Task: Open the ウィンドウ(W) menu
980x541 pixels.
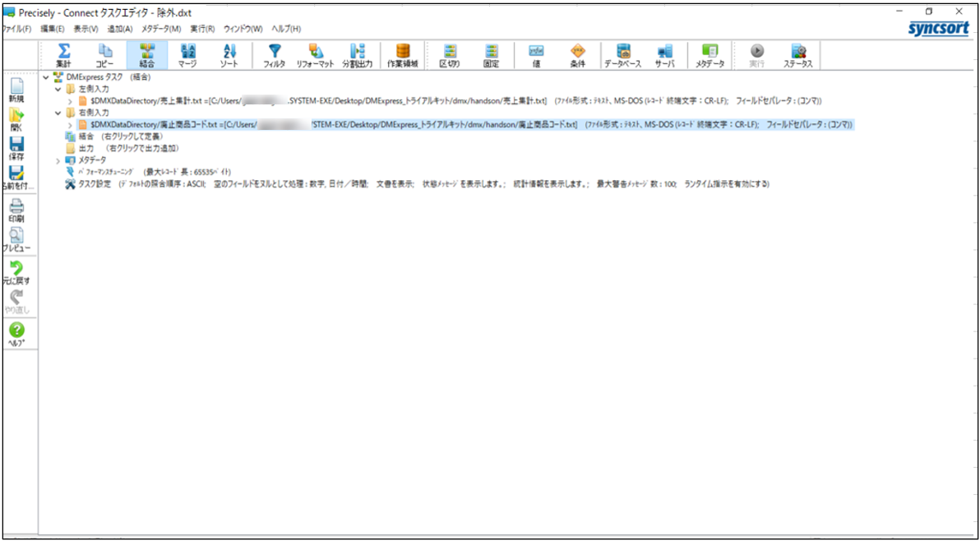Action: pos(243,29)
